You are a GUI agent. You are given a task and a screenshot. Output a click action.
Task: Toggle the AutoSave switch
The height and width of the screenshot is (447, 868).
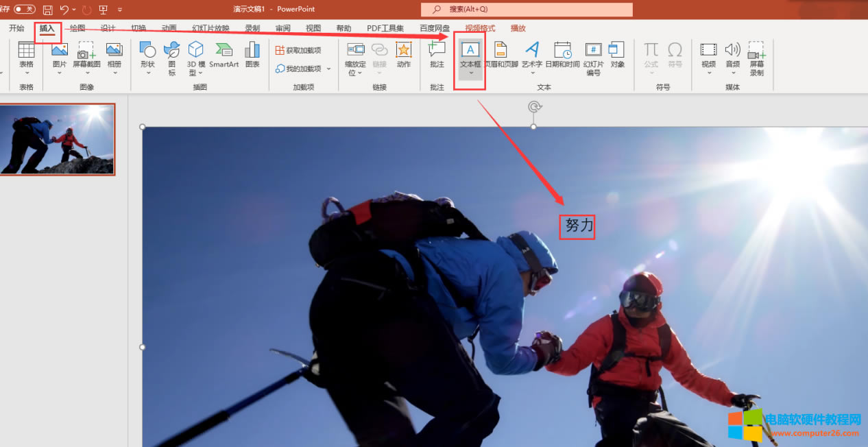(25, 10)
